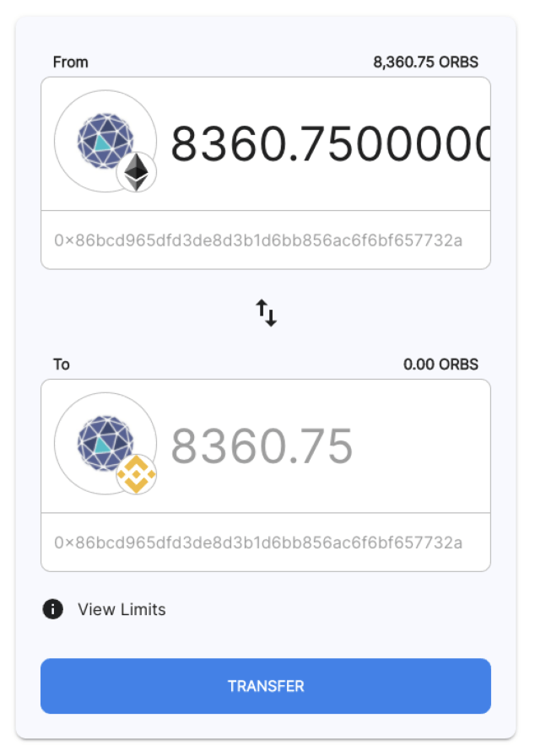Image resolution: width=535 pixels, height=756 pixels.
Task: Click the downward arrow of the swap icon
Action: 272,318
